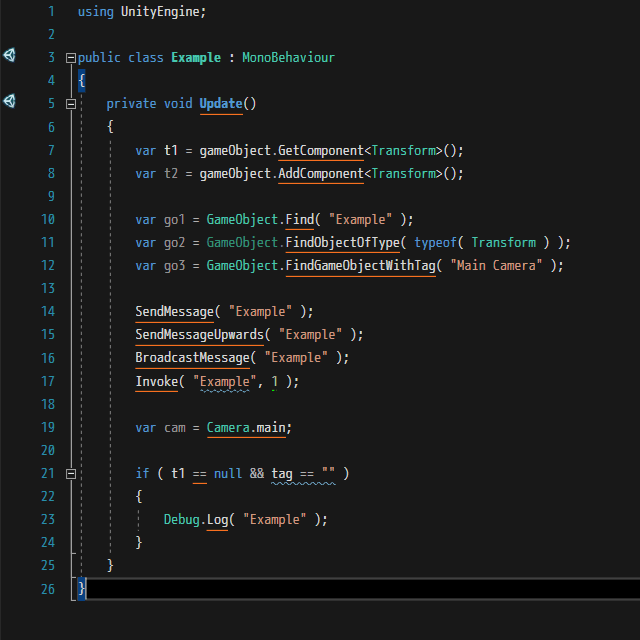Image resolution: width=640 pixels, height=640 pixels.
Task: Click FindObjectOfType on line 11
Action: 342,243
